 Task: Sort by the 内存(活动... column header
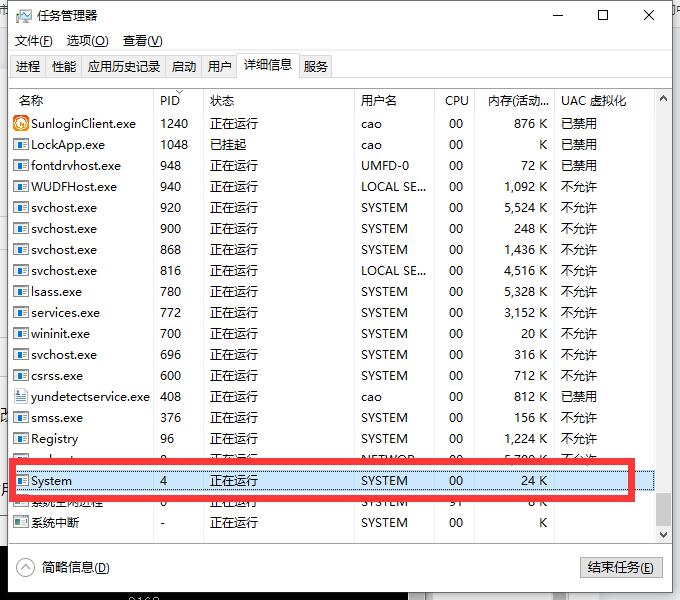coord(514,101)
